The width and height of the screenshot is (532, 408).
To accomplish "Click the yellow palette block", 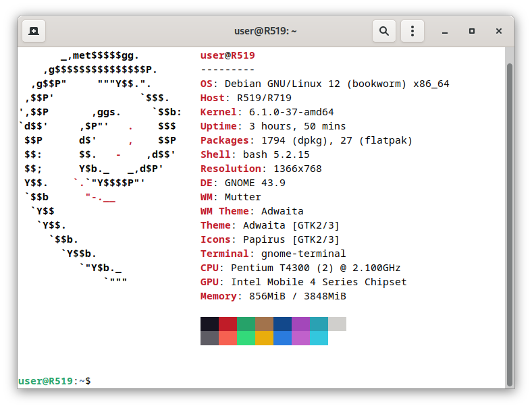I will [264, 338].
